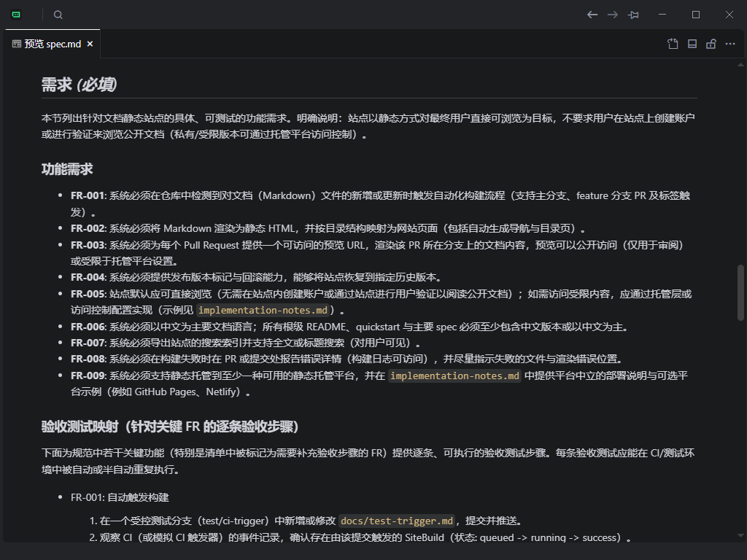The height and width of the screenshot is (560, 747).
Task: Click the vertical scrollbar thumb
Action: [741, 292]
